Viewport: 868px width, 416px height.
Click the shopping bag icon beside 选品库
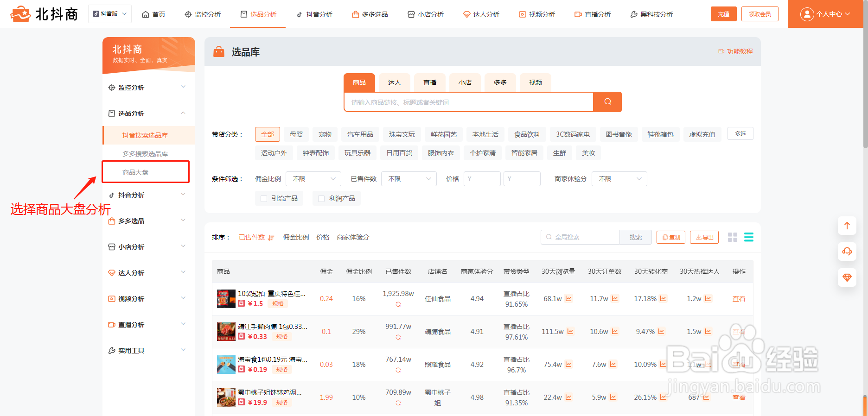tap(219, 51)
